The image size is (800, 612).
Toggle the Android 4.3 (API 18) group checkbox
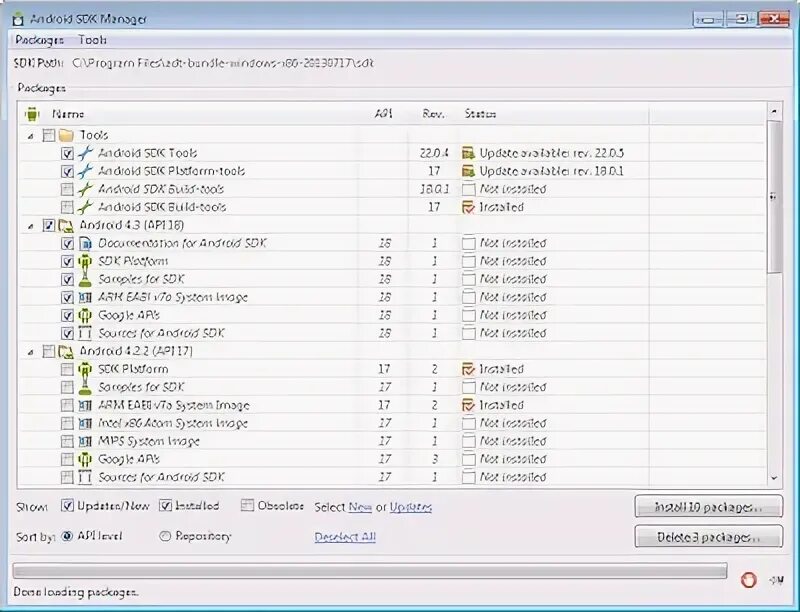tap(49, 225)
